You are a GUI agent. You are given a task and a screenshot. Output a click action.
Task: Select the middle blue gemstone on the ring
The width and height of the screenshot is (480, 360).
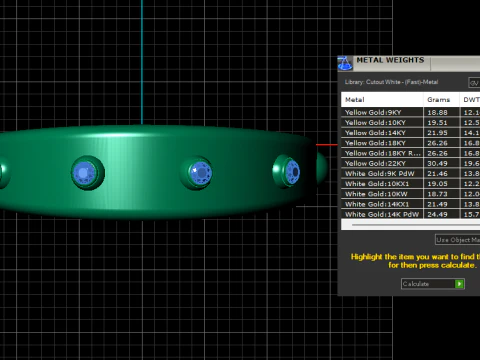point(201,173)
